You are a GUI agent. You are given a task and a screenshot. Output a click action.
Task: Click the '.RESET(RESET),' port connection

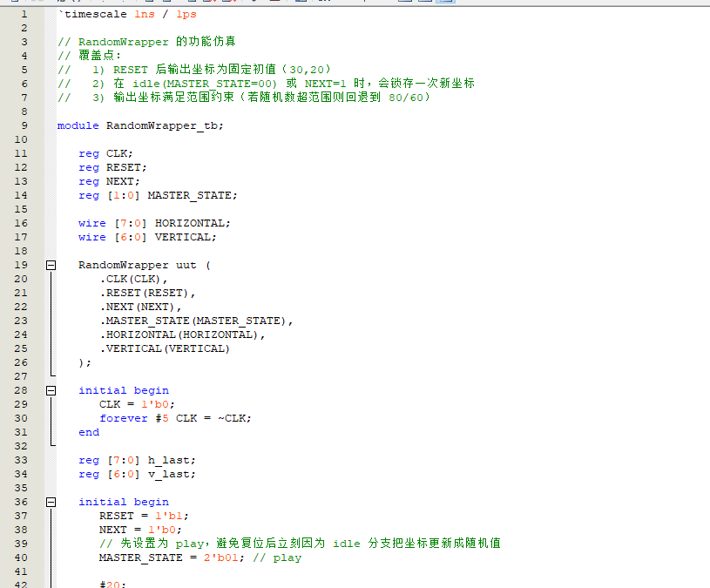tap(147, 294)
